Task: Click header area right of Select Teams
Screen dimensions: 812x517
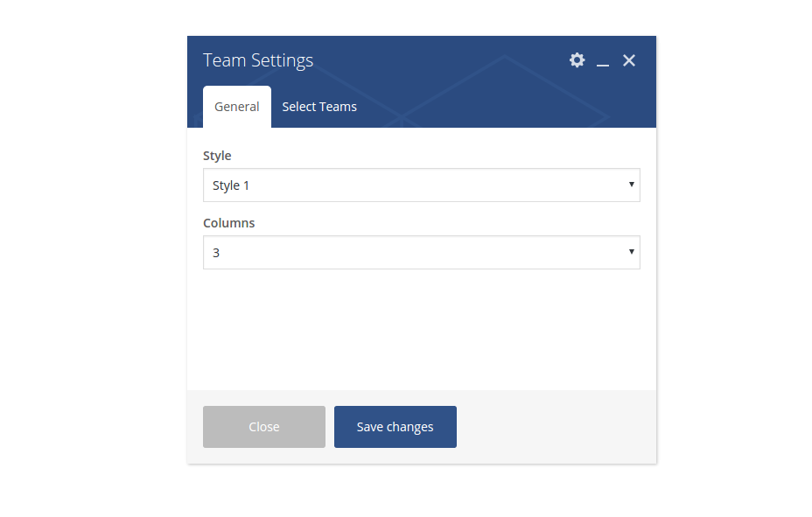Action: coord(507,107)
